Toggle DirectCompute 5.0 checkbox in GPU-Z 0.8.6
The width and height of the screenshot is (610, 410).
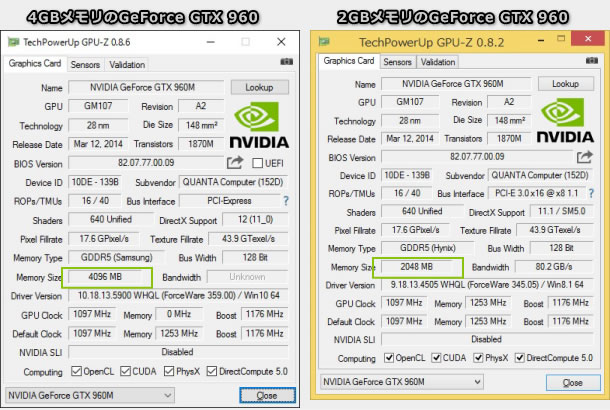click(x=212, y=371)
